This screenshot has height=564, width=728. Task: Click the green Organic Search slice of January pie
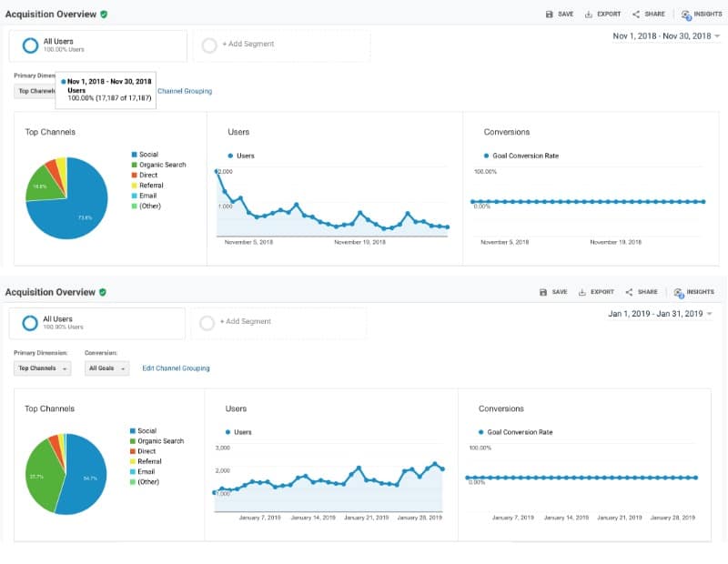pyautogui.click(x=41, y=476)
